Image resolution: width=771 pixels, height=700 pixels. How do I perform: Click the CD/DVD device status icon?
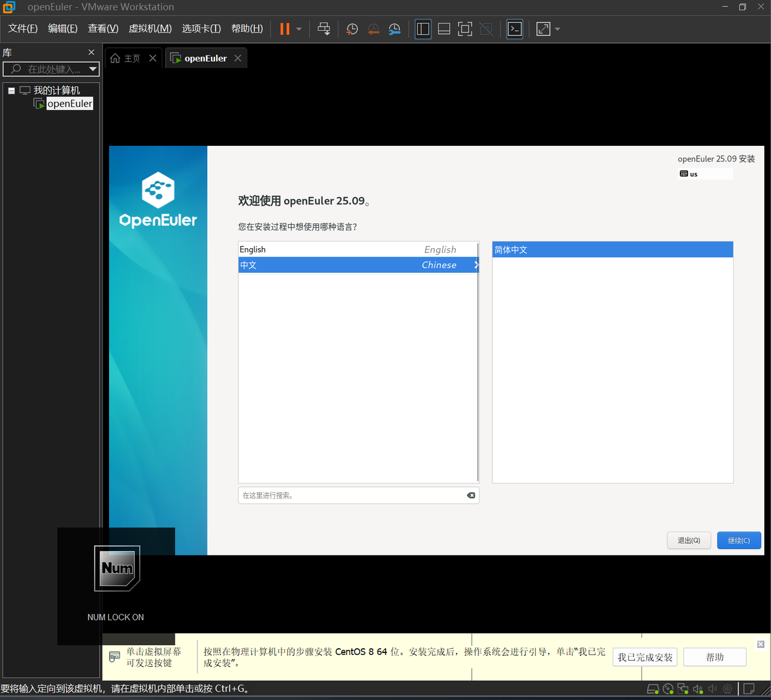(667, 689)
